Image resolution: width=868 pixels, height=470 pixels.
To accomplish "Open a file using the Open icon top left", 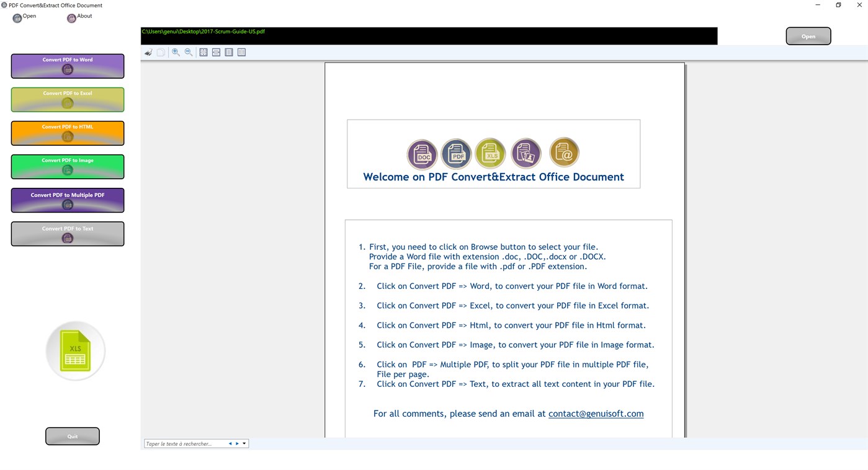I will tap(17, 17).
